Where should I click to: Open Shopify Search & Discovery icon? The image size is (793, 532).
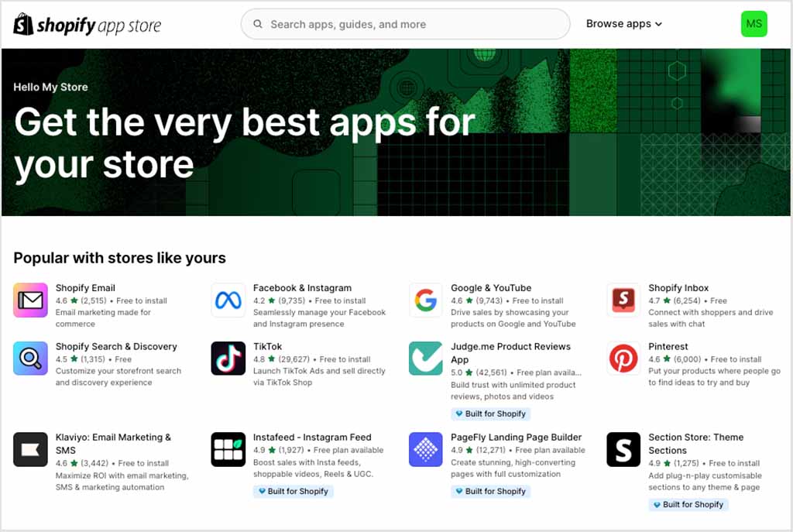pyautogui.click(x=30, y=359)
